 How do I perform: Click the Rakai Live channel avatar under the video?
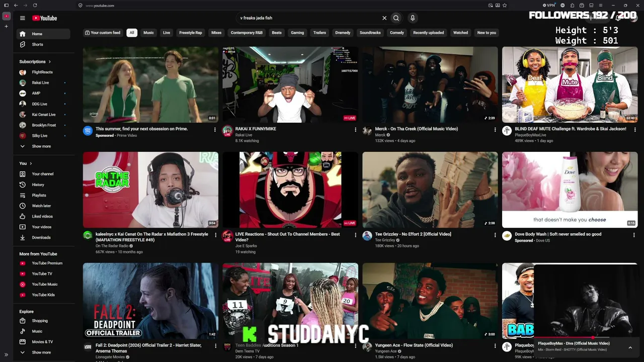(x=227, y=131)
